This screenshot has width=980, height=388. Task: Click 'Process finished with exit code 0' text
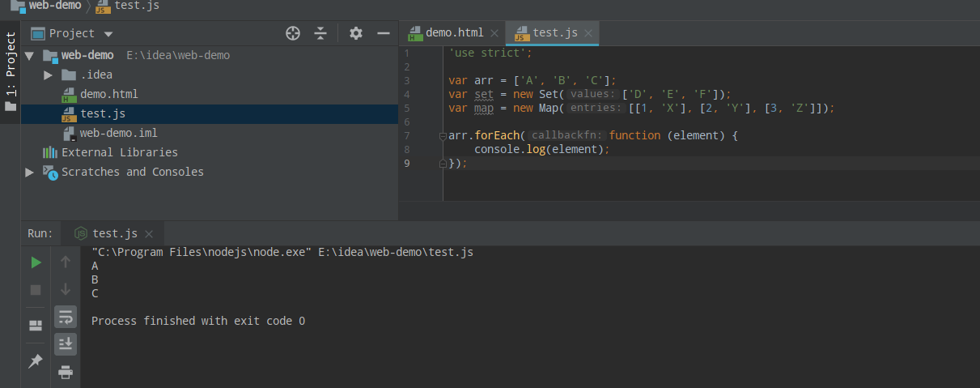tap(198, 321)
